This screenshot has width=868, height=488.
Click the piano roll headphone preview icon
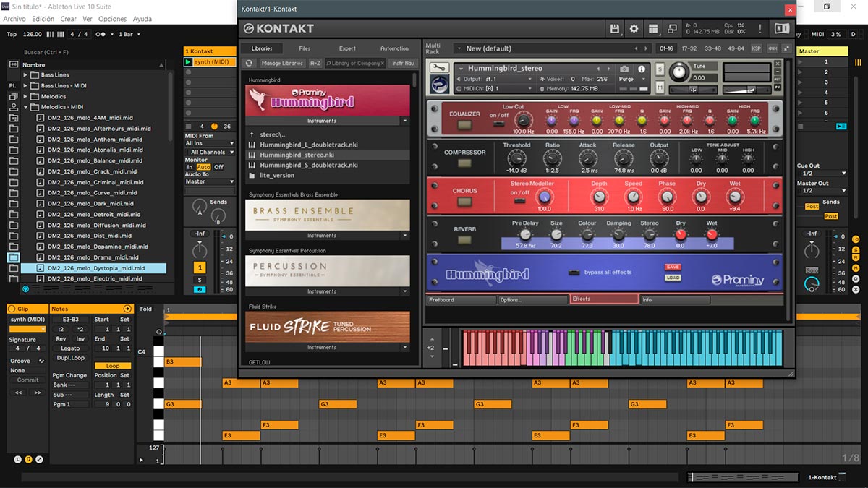tap(159, 333)
